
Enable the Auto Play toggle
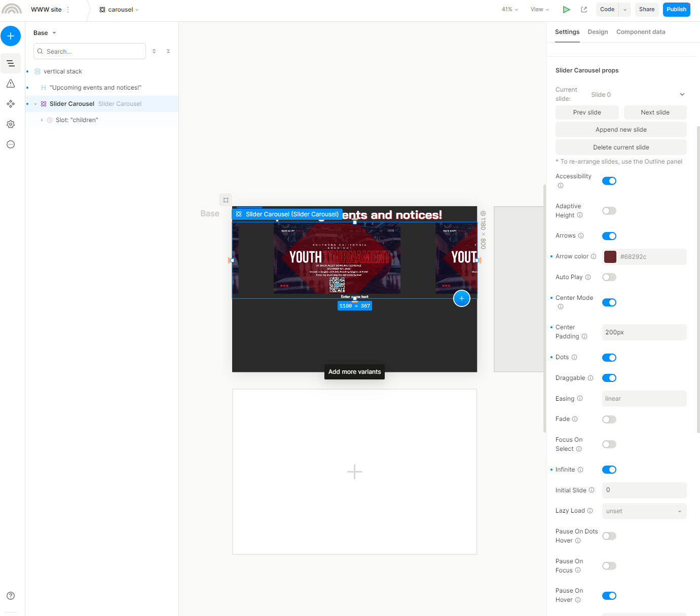coord(609,277)
